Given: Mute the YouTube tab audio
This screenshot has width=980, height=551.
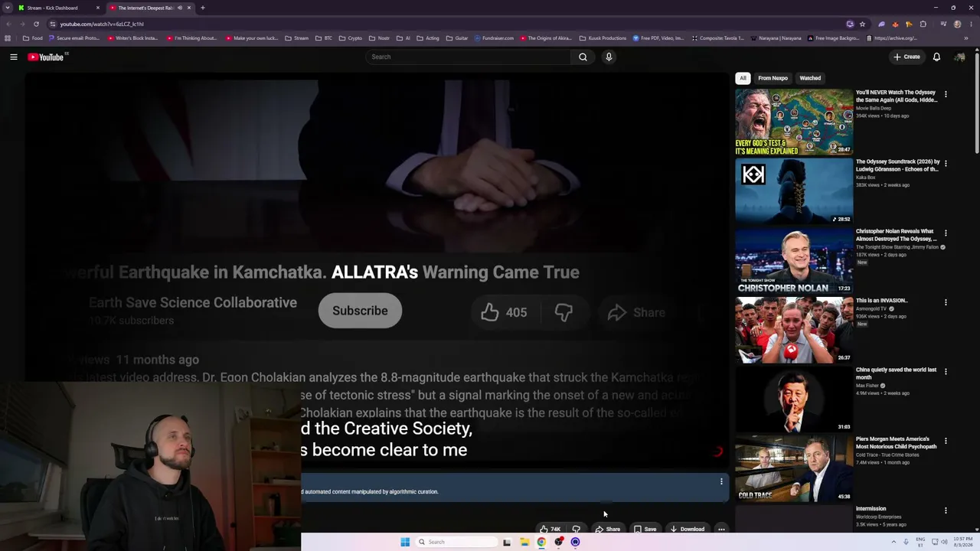Looking at the screenshot, I should point(180,8).
